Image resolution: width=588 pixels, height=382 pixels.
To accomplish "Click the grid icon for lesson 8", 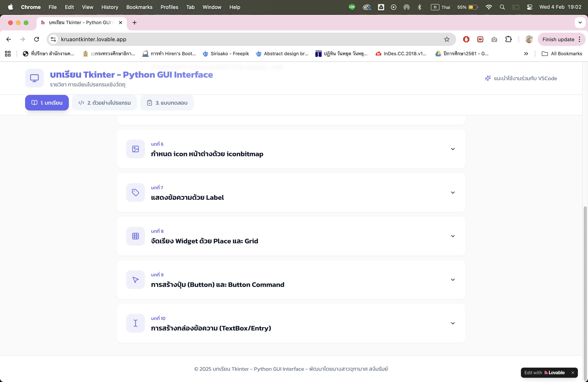I will [x=135, y=236].
